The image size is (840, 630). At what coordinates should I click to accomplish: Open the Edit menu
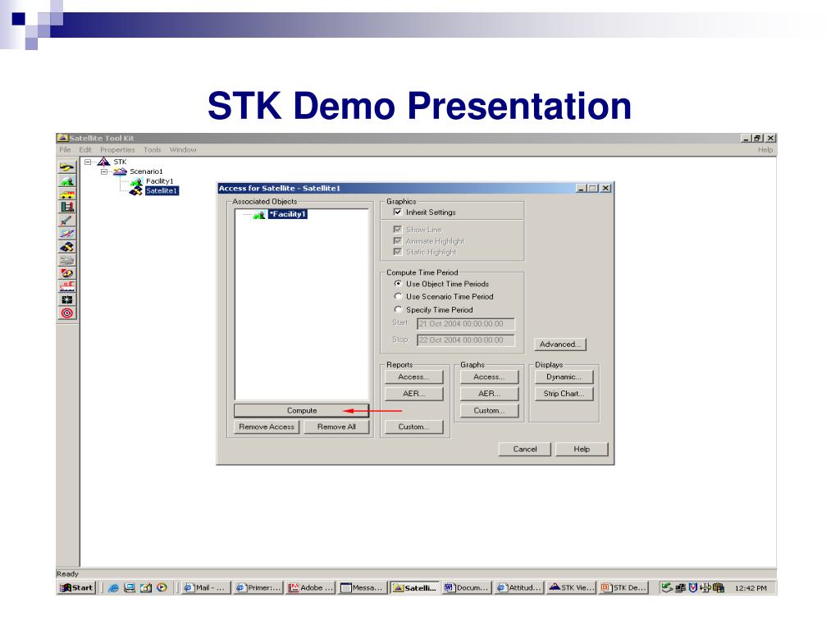(85, 150)
